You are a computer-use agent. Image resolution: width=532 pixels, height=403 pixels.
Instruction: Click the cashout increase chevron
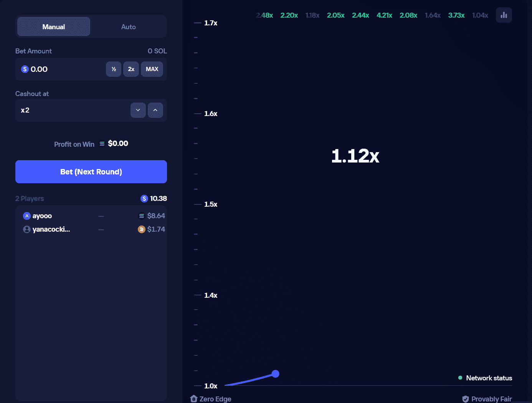[x=155, y=110]
